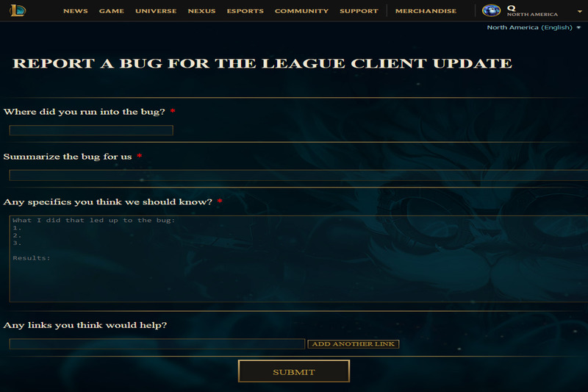
Task: Submit the bug report form
Action: click(293, 371)
